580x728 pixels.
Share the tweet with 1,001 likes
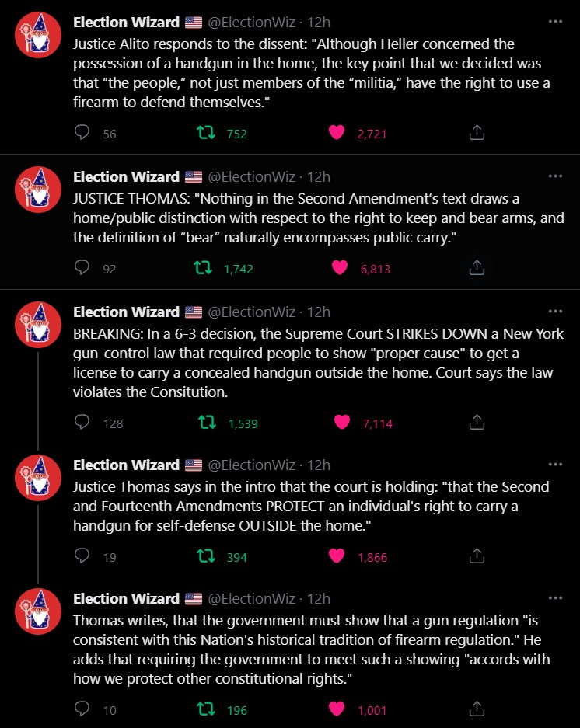click(477, 709)
